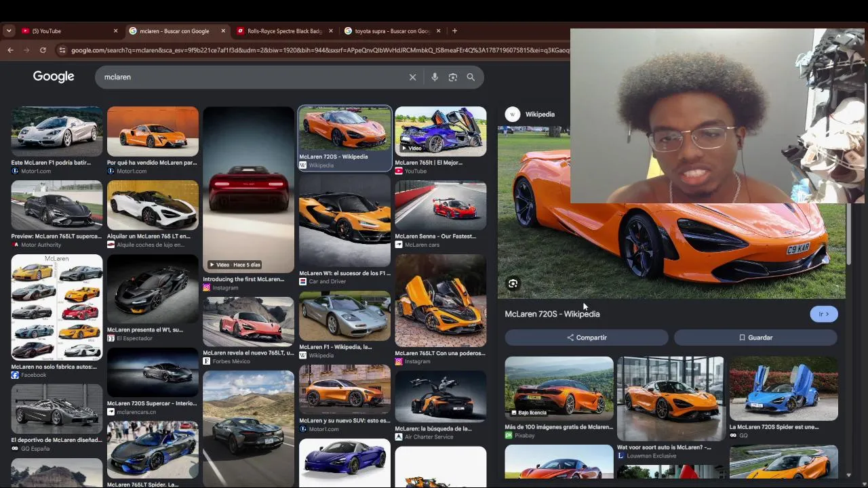Start voice search with the microphone icon

(435, 77)
